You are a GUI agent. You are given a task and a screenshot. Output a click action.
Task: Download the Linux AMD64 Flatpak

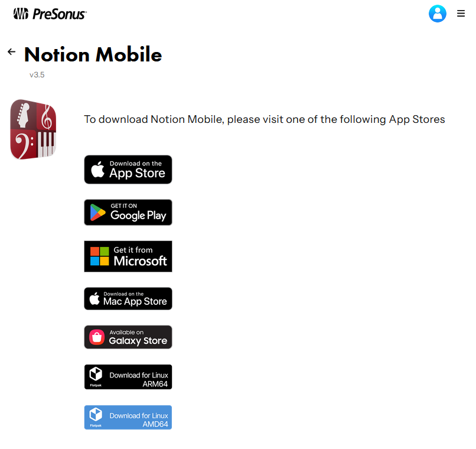point(128,417)
